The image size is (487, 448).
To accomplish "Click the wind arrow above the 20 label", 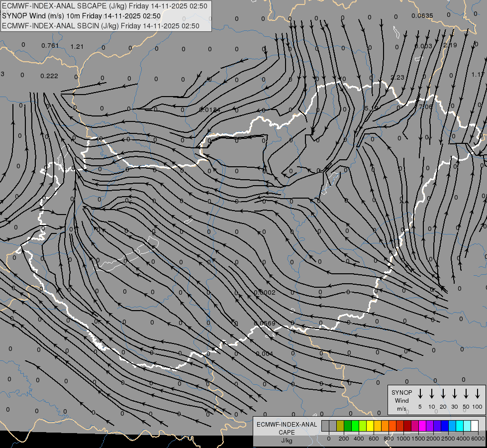I will [x=443, y=394].
